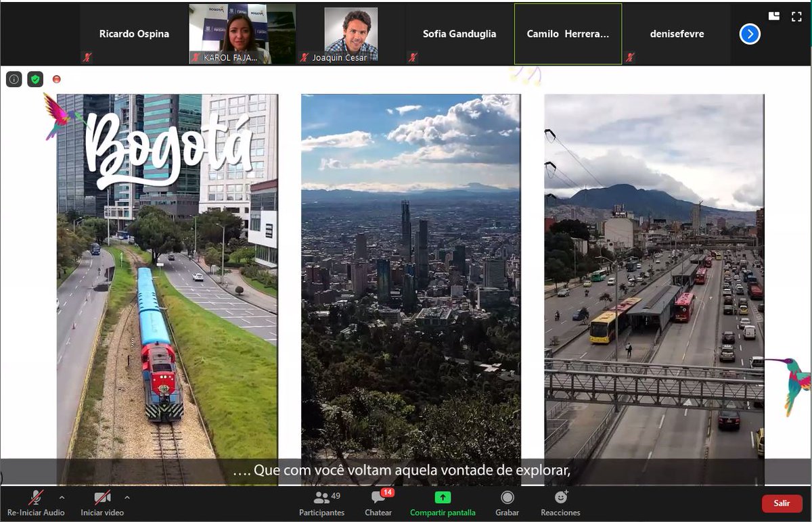
Task: Select KAROL FAJA video thumbnail
Action: click(242, 34)
